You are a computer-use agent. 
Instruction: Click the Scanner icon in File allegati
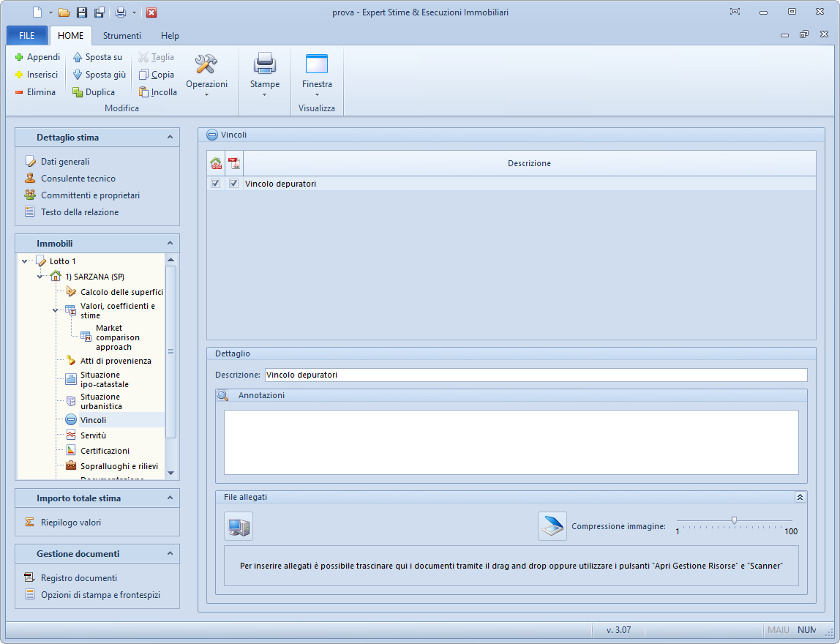pos(552,526)
